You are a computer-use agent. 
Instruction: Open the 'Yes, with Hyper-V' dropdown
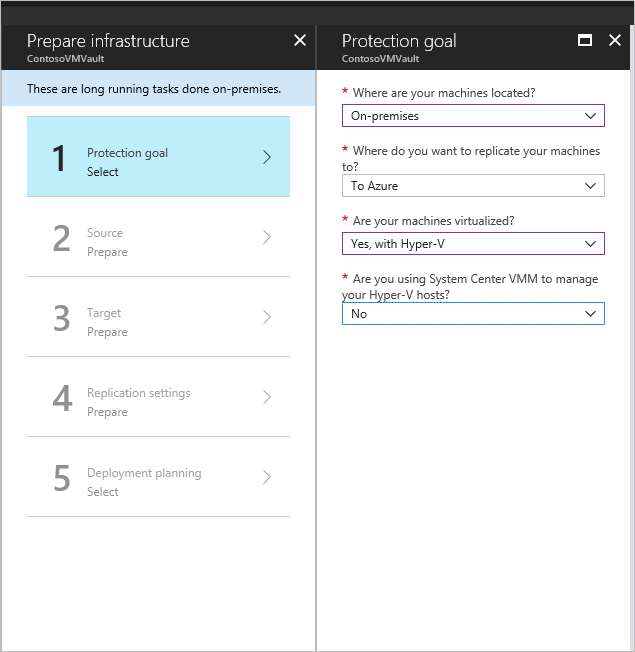(473, 244)
